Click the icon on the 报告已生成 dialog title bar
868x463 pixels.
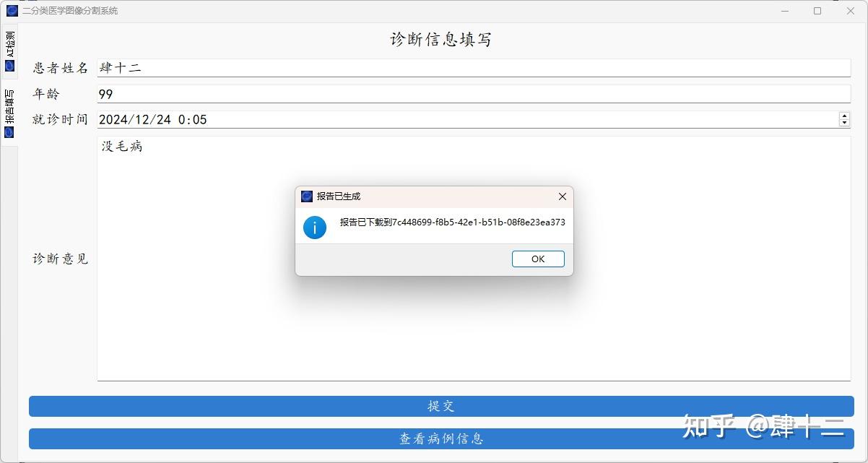(x=307, y=196)
